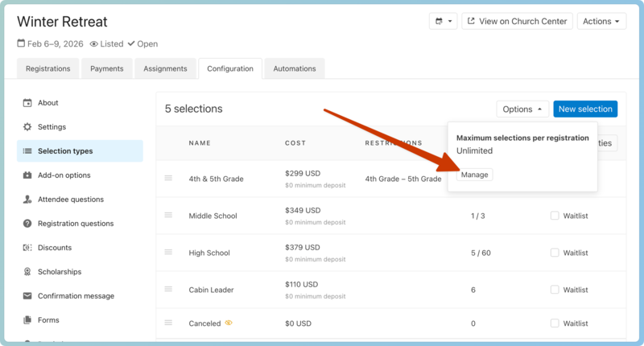
Task: Click the Registration questions icon
Action: (x=27, y=224)
